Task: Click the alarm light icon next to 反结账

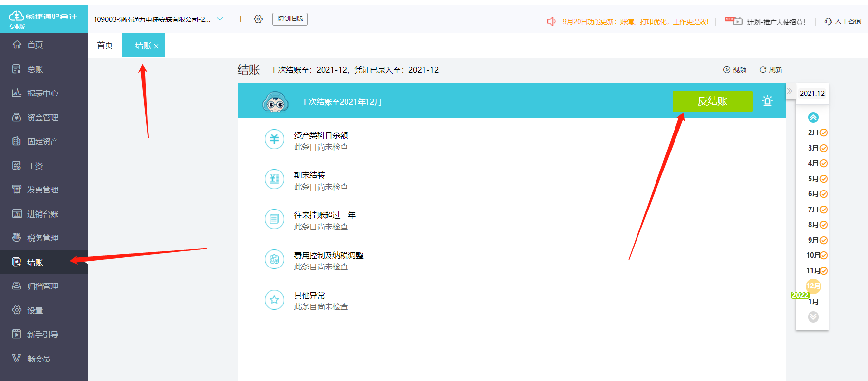Action: click(x=767, y=101)
